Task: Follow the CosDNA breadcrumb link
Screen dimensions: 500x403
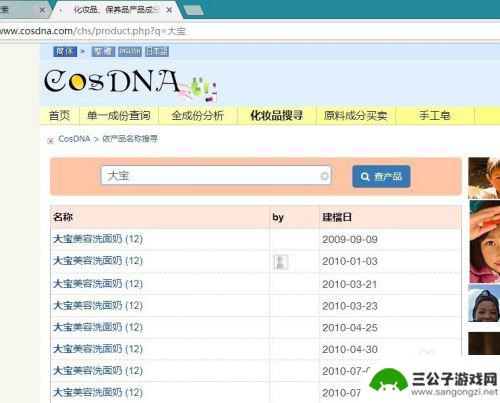Action: click(x=74, y=139)
